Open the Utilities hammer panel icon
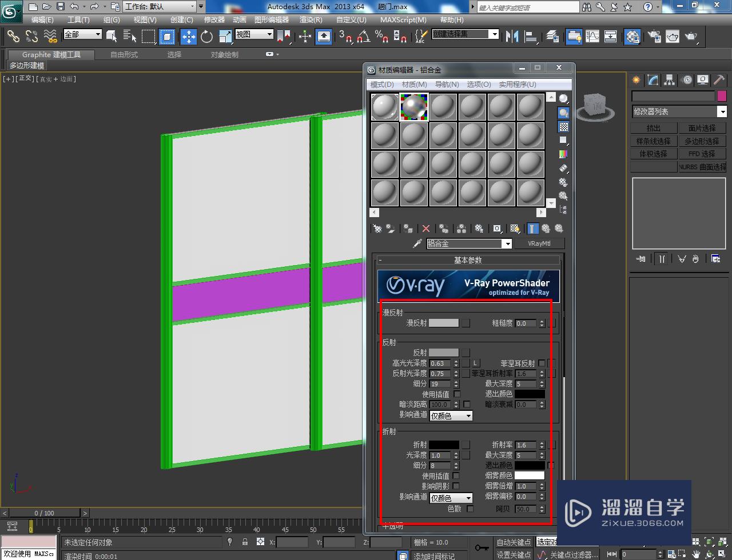 click(719, 81)
